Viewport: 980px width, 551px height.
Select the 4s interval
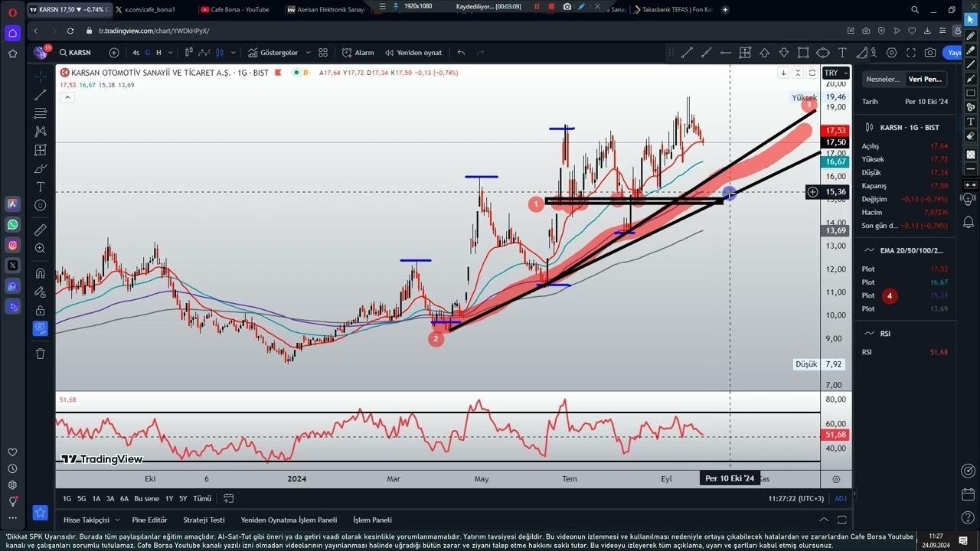(136, 53)
